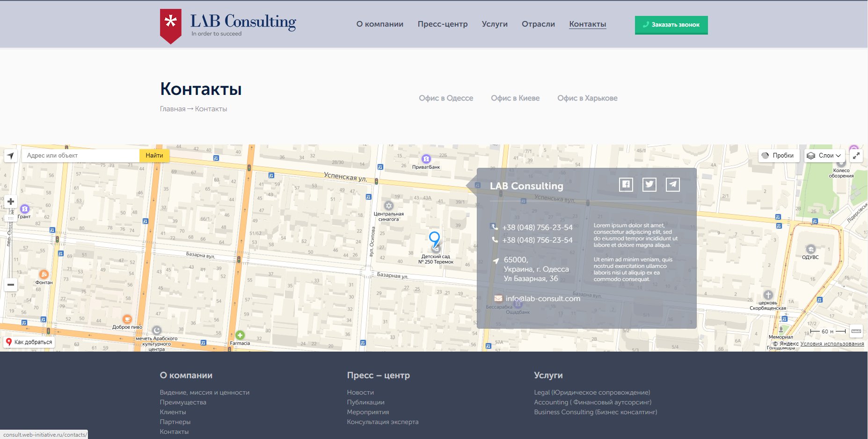Click the envelope email icon
Image resolution: width=868 pixels, height=439 pixels.
(x=498, y=298)
